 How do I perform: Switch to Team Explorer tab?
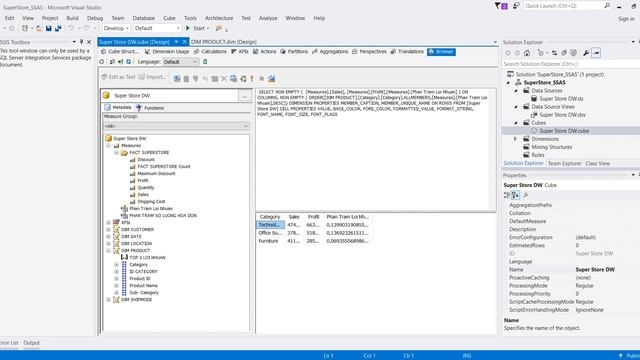point(564,163)
